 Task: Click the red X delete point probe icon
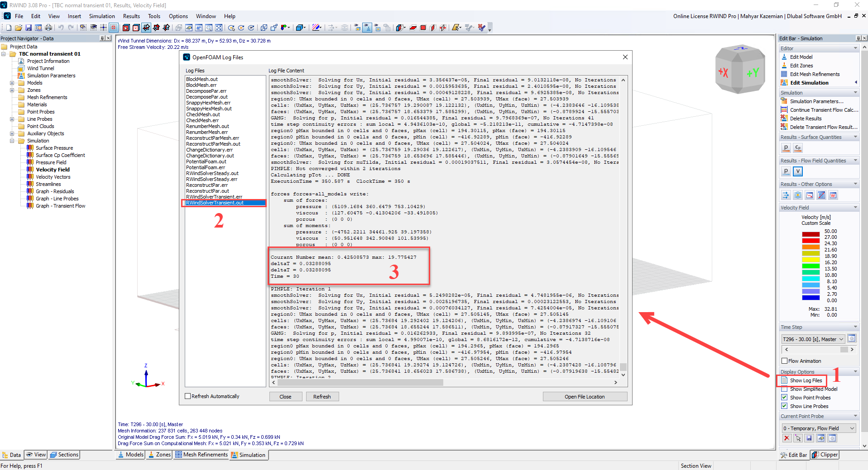pos(786,438)
